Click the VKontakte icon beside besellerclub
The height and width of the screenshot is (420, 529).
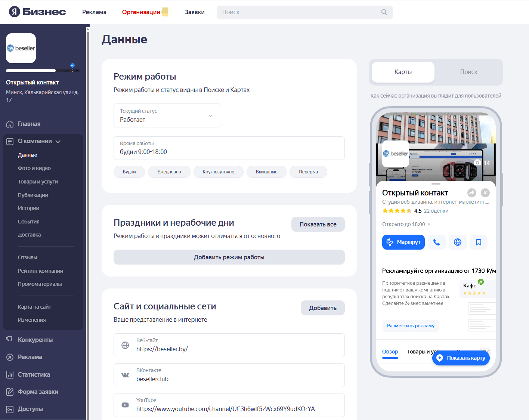125,375
